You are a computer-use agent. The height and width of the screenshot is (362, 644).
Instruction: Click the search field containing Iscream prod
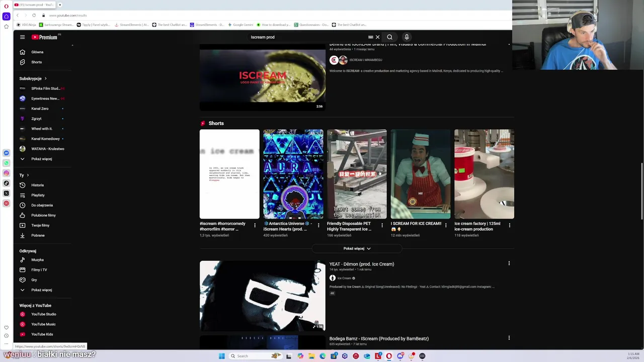[307, 37]
